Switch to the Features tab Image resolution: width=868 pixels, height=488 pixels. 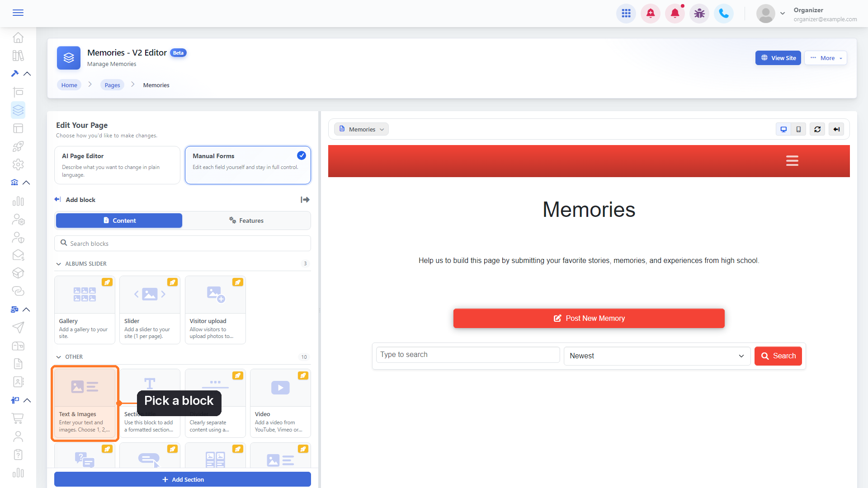click(246, 221)
